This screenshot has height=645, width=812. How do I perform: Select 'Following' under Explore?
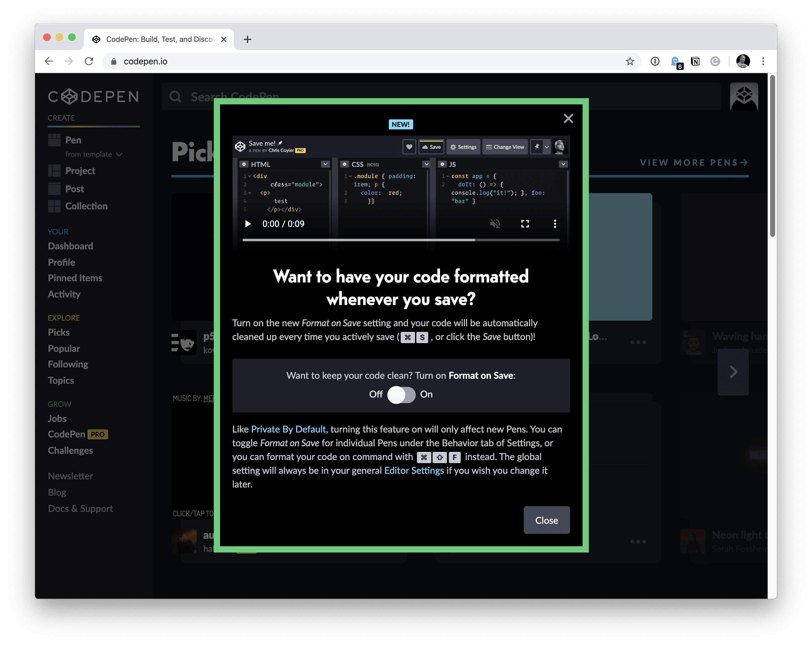click(68, 364)
